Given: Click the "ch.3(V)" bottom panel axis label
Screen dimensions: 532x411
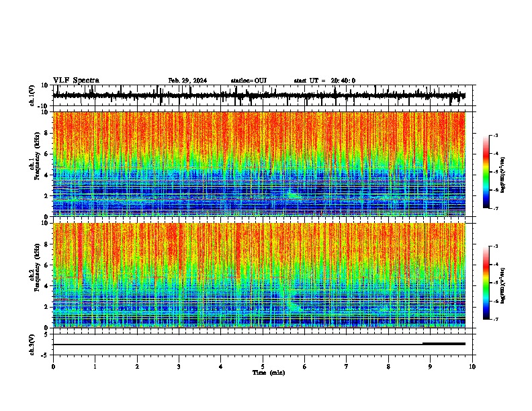Looking at the screenshot, I should tap(32, 345).
